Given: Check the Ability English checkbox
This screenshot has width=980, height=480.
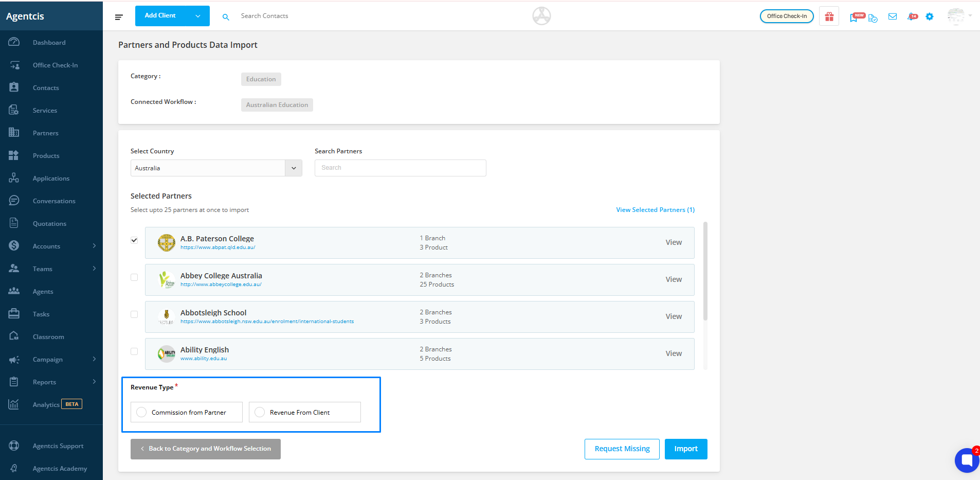Looking at the screenshot, I should tap(134, 351).
